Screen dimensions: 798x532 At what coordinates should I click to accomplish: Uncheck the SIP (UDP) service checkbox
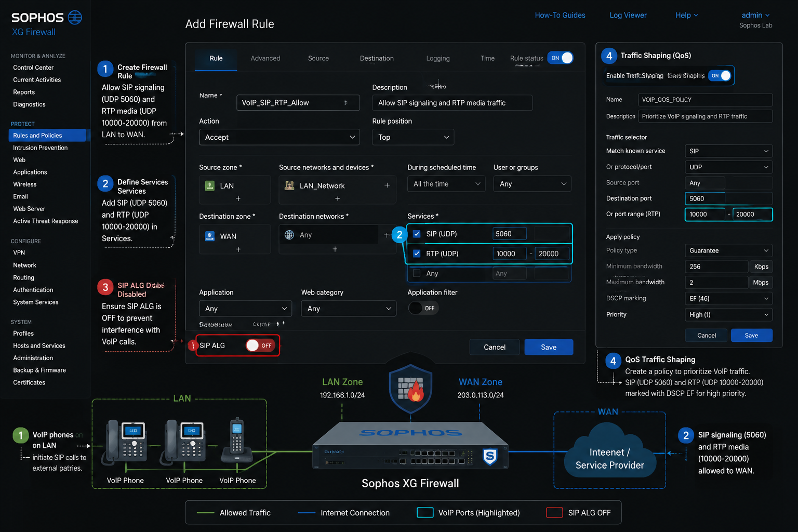coord(417,234)
